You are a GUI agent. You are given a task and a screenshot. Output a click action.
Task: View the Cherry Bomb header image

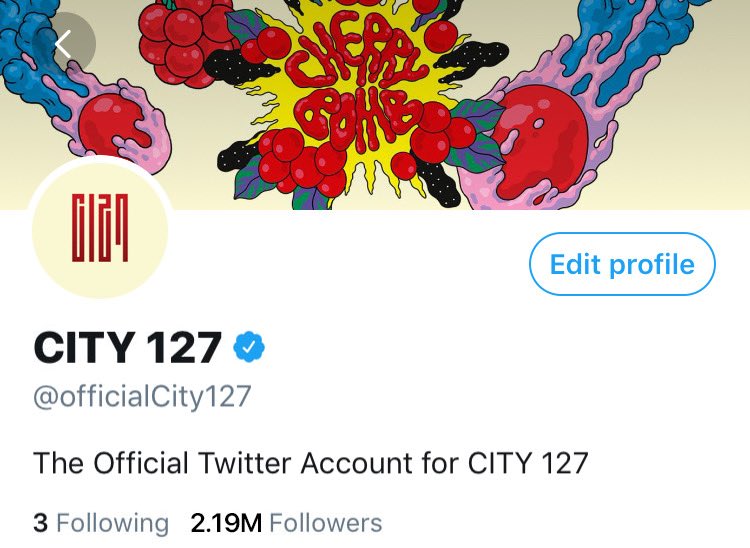[375, 105]
